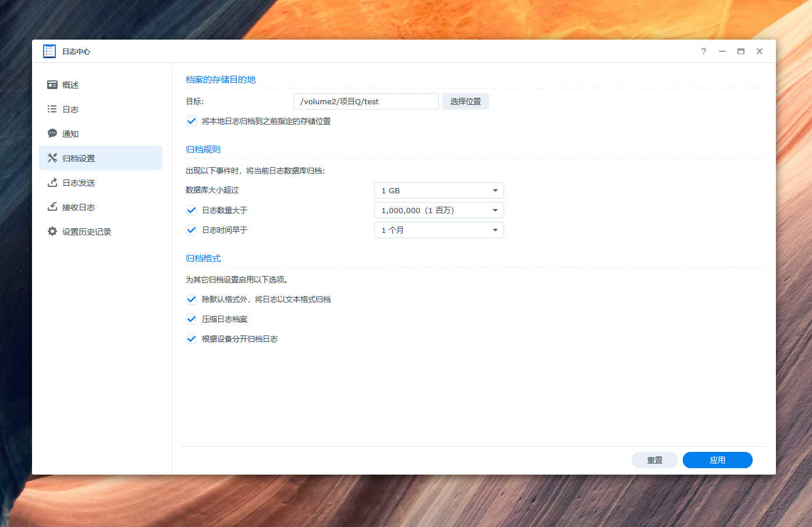Click the 归档设置 wrench icon

53,157
